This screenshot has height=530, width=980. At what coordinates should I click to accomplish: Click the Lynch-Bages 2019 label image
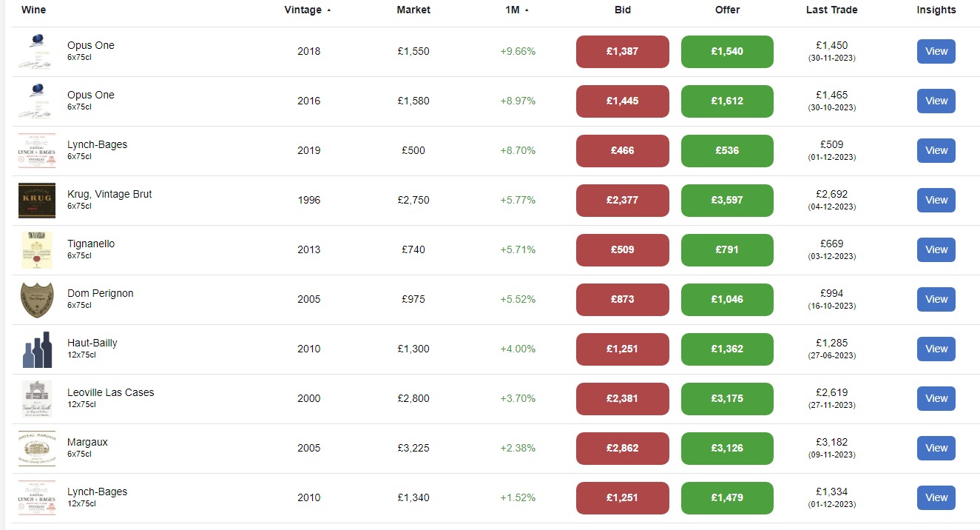37,151
